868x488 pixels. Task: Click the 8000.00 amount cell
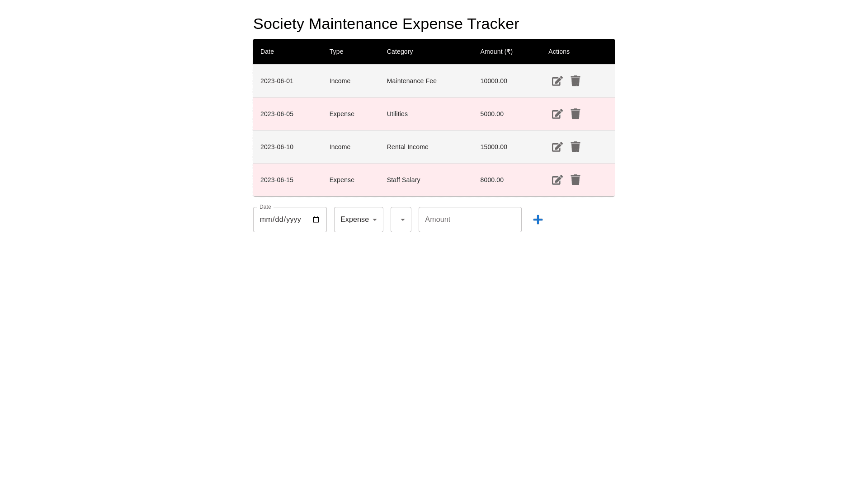point(492,180)
